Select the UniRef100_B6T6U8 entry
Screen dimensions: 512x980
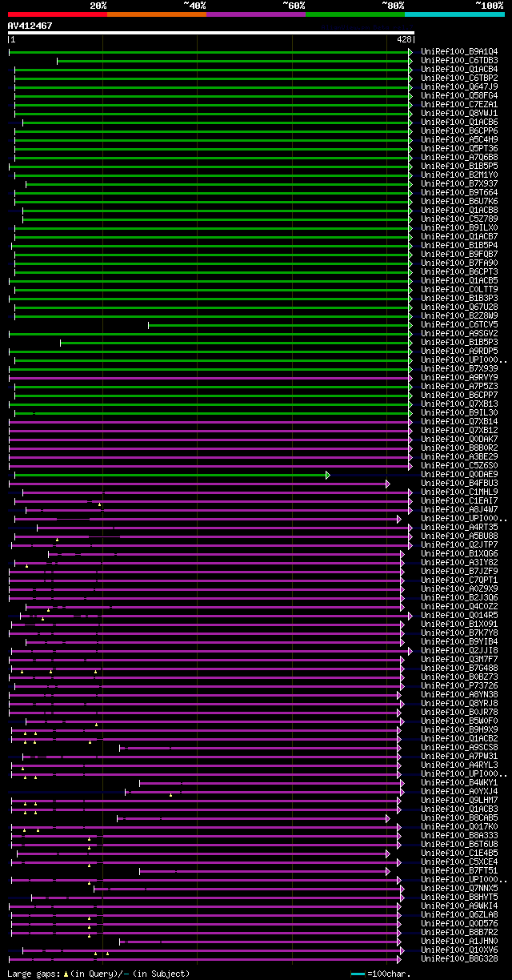pyautogui.click(x=459, y=844)
